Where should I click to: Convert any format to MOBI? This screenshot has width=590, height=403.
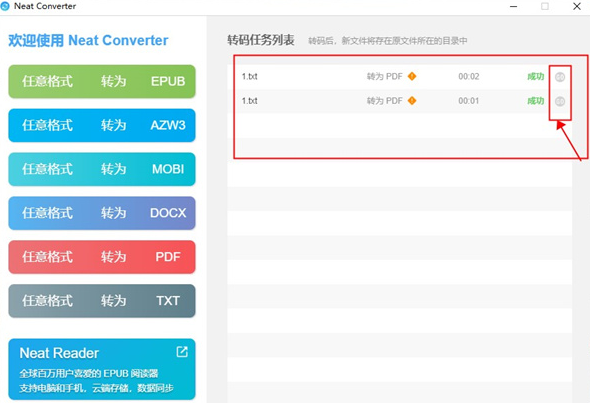(x=102, y=169)
